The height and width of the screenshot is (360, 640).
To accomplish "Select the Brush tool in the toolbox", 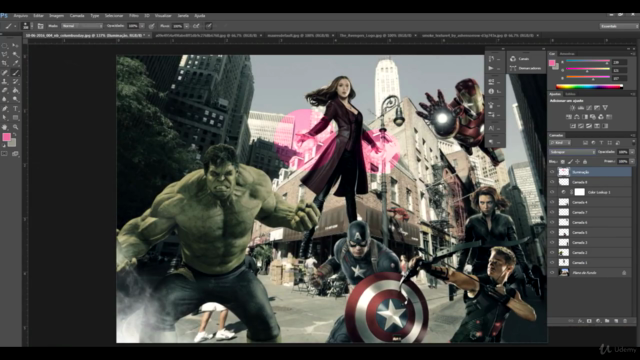I will click(16, 73).
